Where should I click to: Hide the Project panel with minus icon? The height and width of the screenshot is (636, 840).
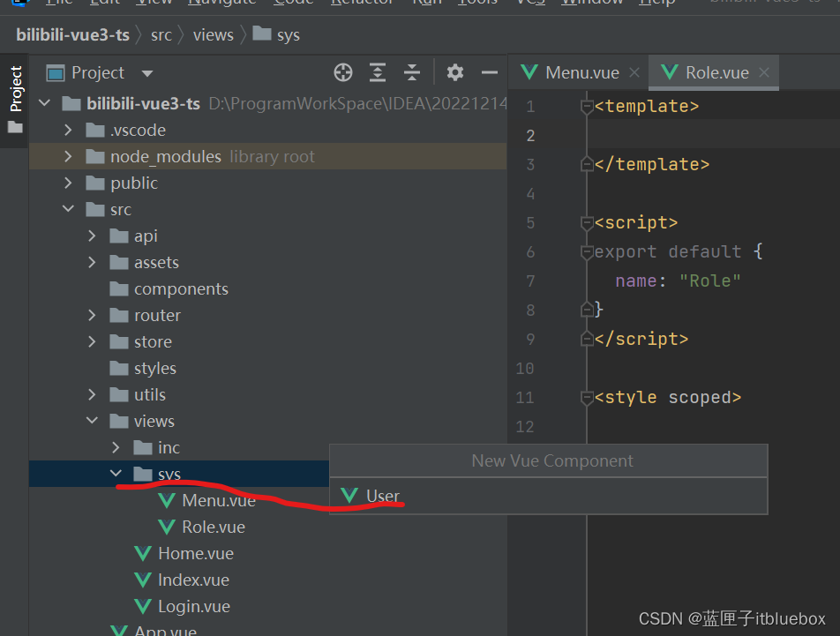pos(489,72)
